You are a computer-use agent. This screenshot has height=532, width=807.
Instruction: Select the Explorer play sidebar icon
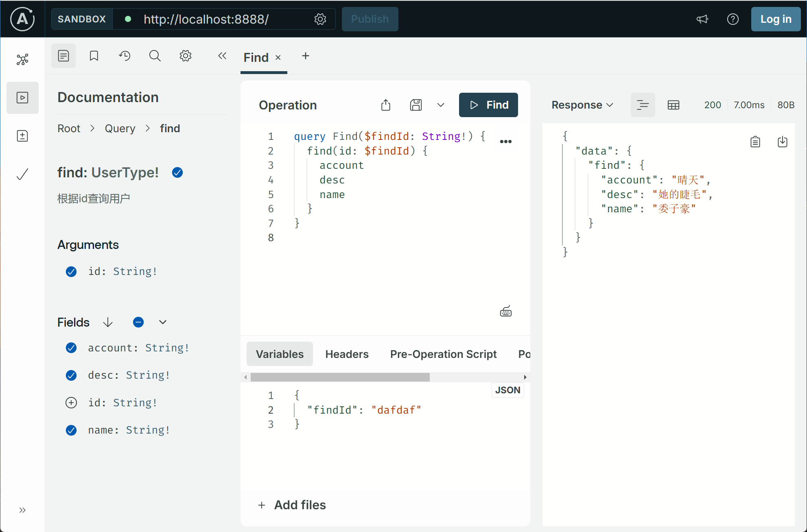coord(22,98)
